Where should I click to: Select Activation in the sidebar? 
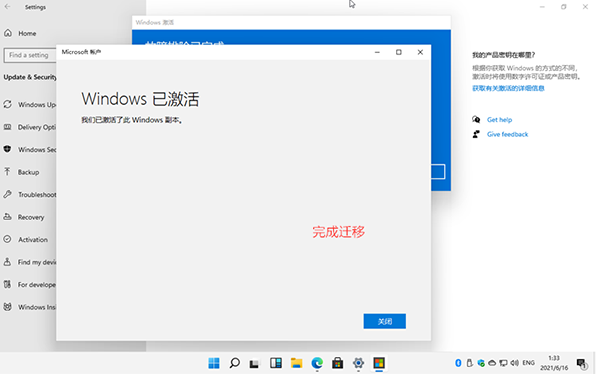click(33, 240)
